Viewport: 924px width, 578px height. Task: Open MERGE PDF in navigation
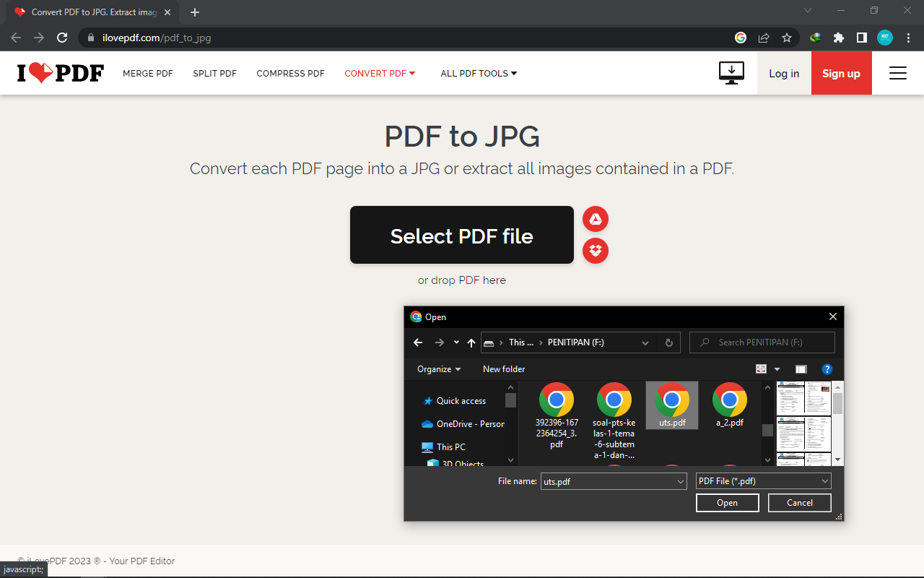(x=148, y=73)
